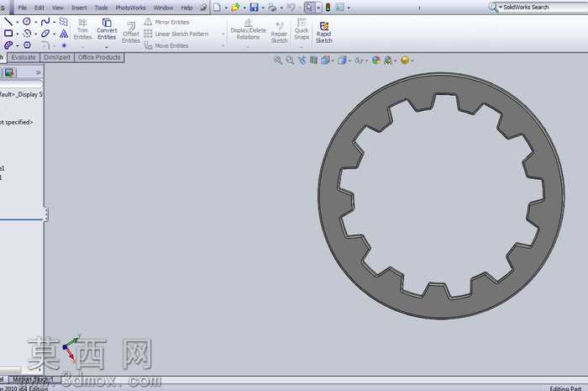Click Zoom to Fit in view toolbar
588x391 pixels.
pos(278,60)
